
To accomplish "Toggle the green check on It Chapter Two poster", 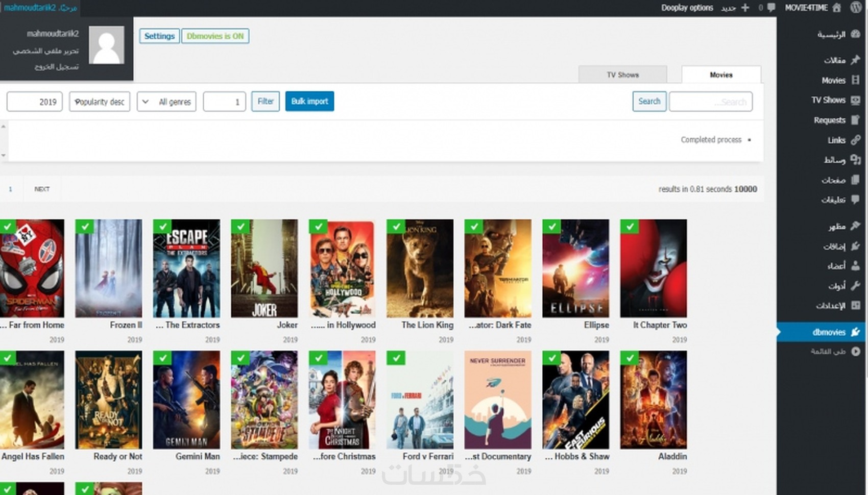I will coord(630,226).
